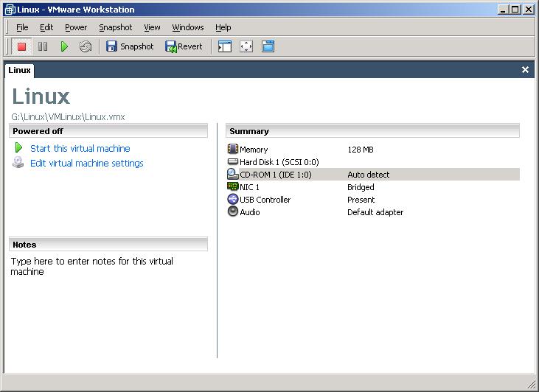Select Hard Disk 1 (SCSI 0:0) entry
The height and width of the screenshot is (392, 539).
(279, 162)
